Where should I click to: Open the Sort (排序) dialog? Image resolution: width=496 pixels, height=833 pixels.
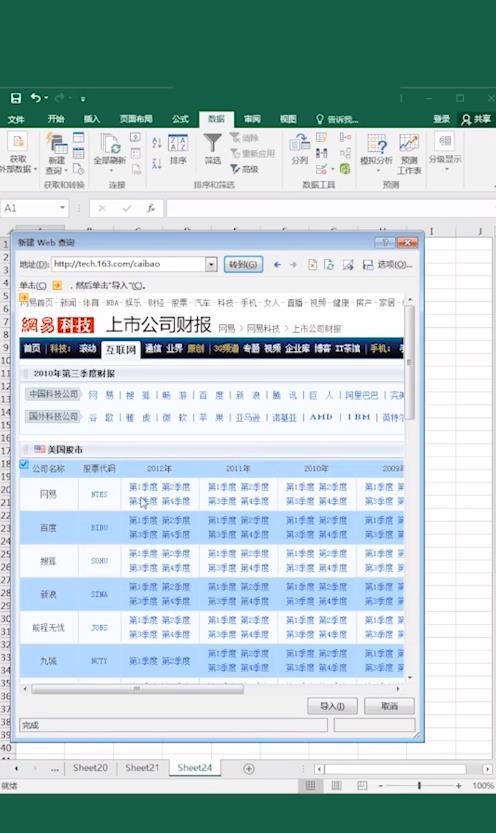tap(178, 149)
